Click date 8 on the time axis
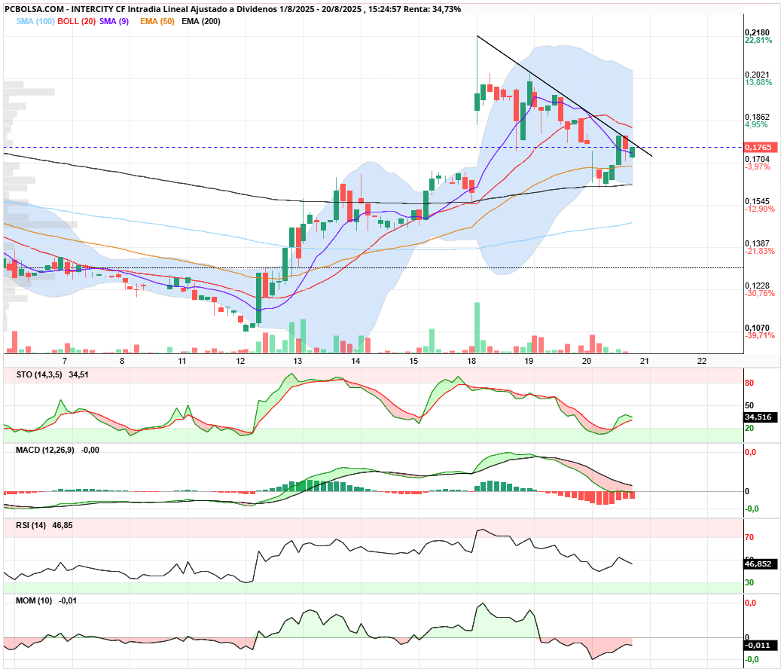 pyautogui.click(x=122, y=361)
